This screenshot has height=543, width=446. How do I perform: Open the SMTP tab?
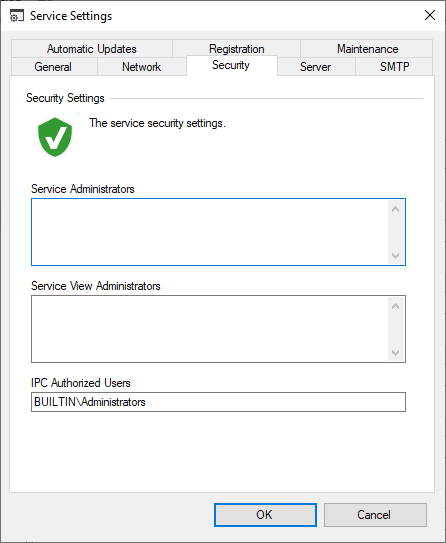pos(394,66)
